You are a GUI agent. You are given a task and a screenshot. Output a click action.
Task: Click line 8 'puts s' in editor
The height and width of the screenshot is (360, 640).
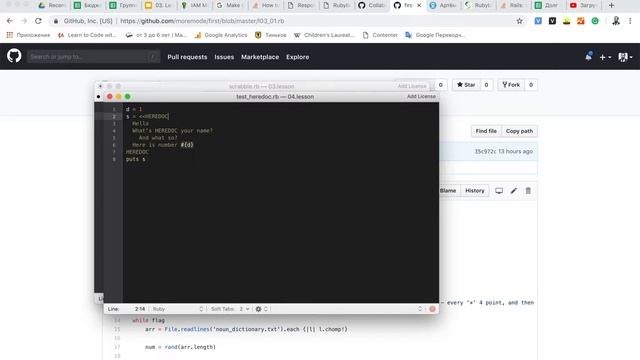(x=136, y=159)
